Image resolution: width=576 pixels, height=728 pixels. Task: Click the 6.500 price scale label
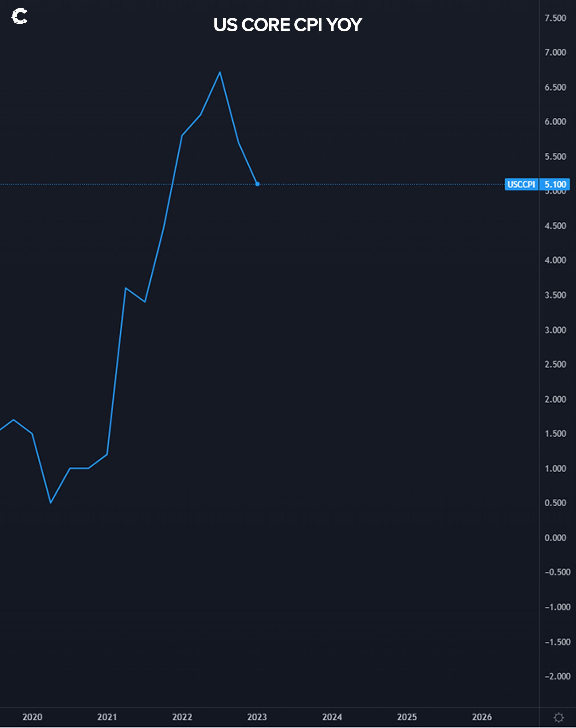coord(555,88)
